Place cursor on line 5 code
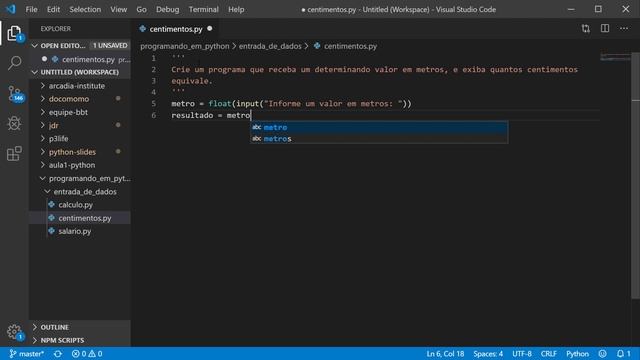The width and height of the screenshot is (640, 360). (291, 104)
